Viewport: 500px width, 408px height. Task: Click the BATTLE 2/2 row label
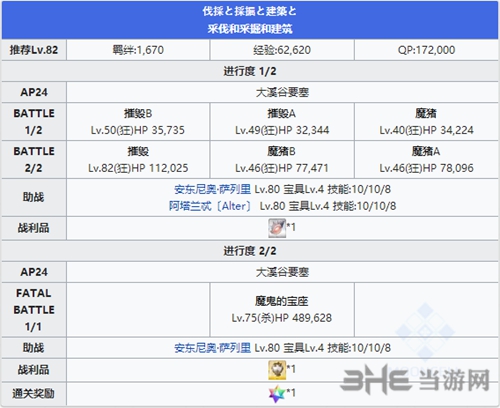(x=34, y=160)
